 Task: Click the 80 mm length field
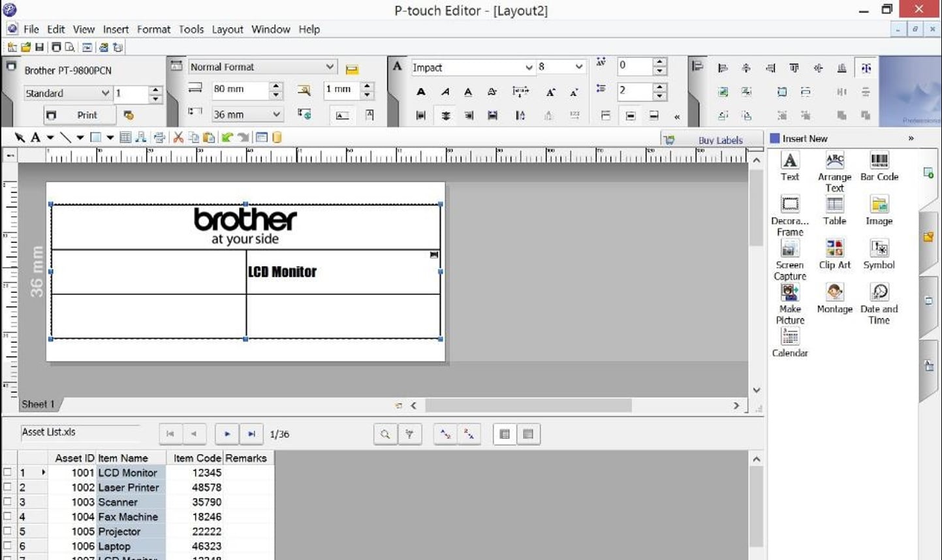coord(240,89)
